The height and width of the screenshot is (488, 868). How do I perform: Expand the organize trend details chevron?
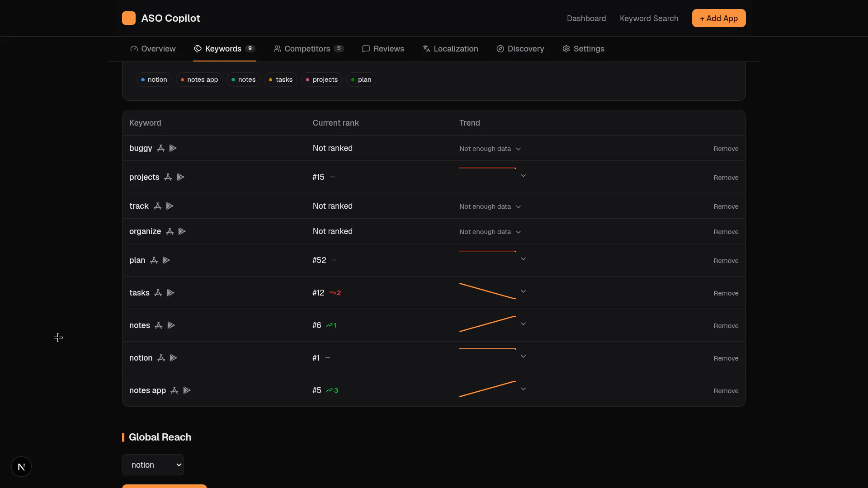point(519,232)
